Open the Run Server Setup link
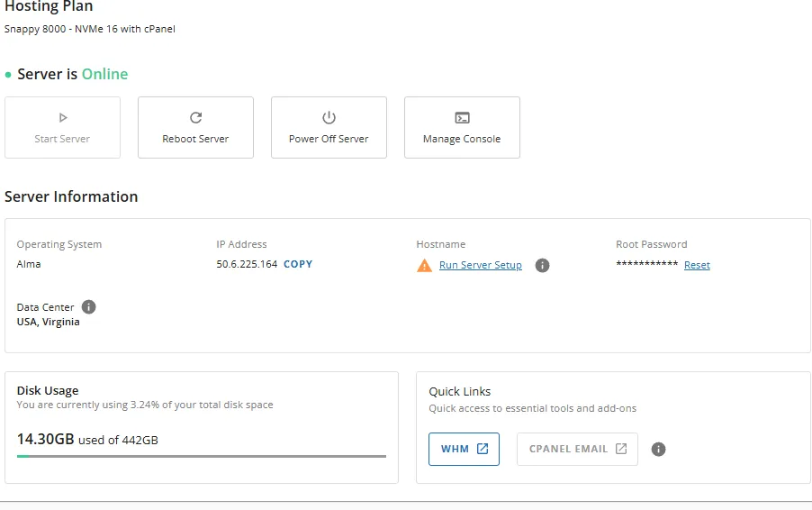Viewport: 812px width, 510px height. click(x=480, y=266)
